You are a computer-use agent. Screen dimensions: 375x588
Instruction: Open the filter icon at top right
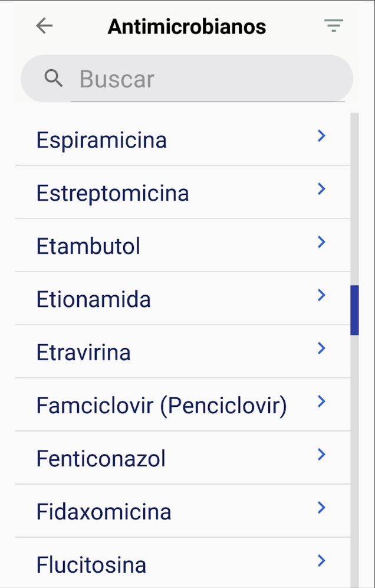[x=334, y=25]
